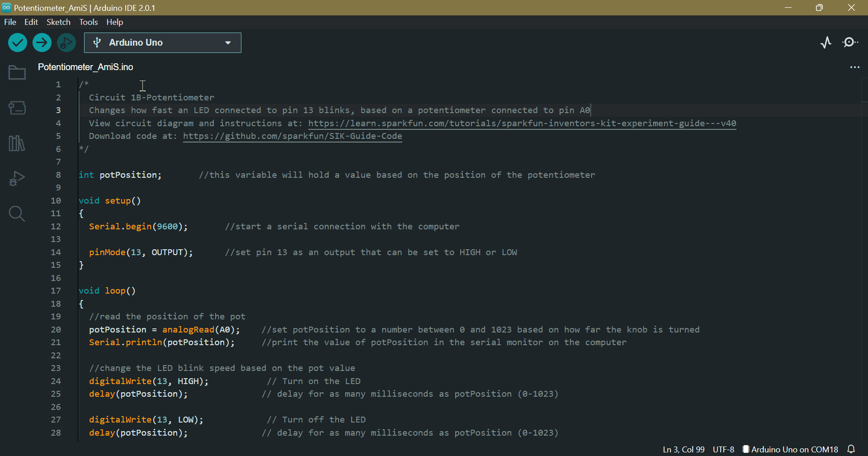Click Arduino Uno on COM18 status entry

point(790,449)
